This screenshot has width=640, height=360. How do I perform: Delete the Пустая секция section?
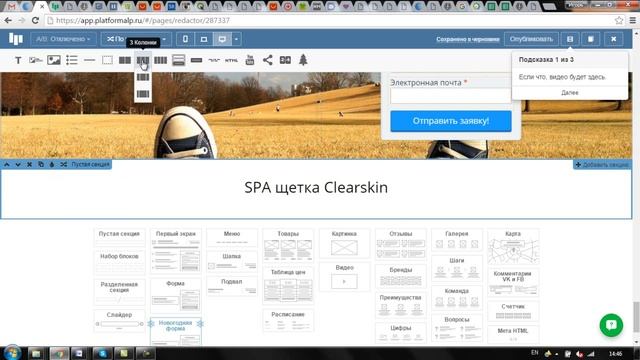coord(29,164)
